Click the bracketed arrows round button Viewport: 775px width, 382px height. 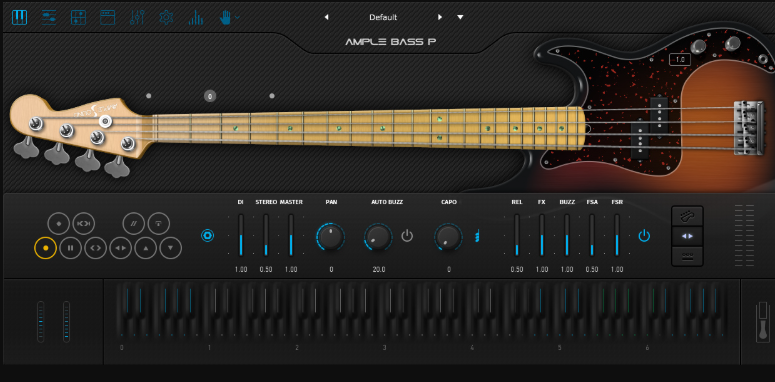tap(84, 223)
